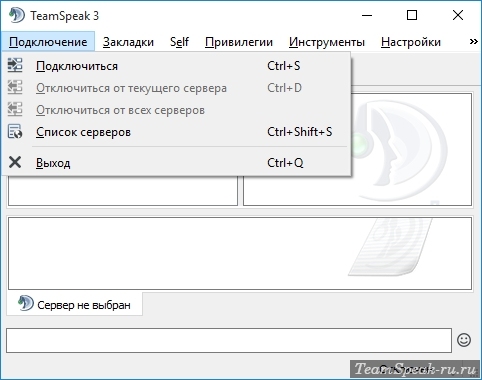Switch to the Сервер не выбран tab
The image size is (482, 380).
click(75, 304)
